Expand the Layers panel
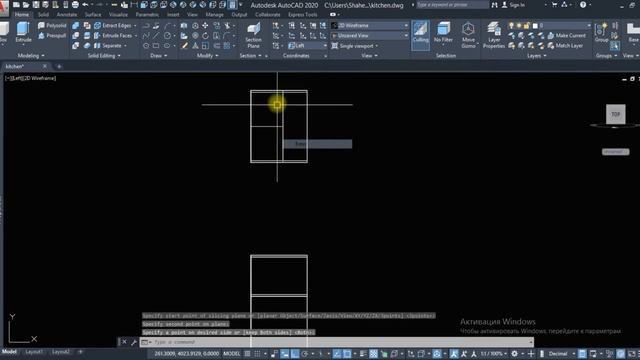Viewport: 640px width, 360px height. (x=536, y=56)
